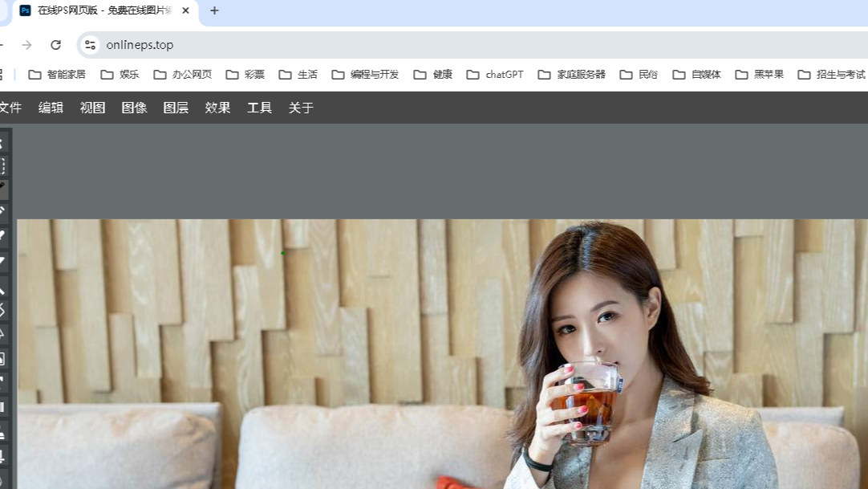Open a new browser tab with the plus button
Viewport: 868px width, 489px height.
coord(213,11)
